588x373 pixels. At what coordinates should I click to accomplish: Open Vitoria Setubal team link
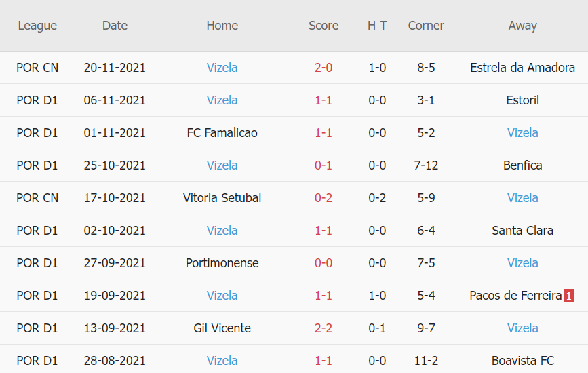pyautogui.click(x=222, y=198)
